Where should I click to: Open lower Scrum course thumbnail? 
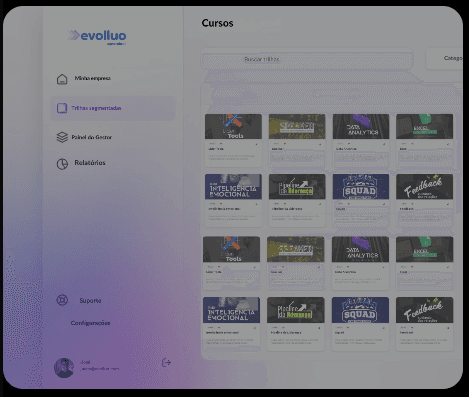tap(296, 249)
